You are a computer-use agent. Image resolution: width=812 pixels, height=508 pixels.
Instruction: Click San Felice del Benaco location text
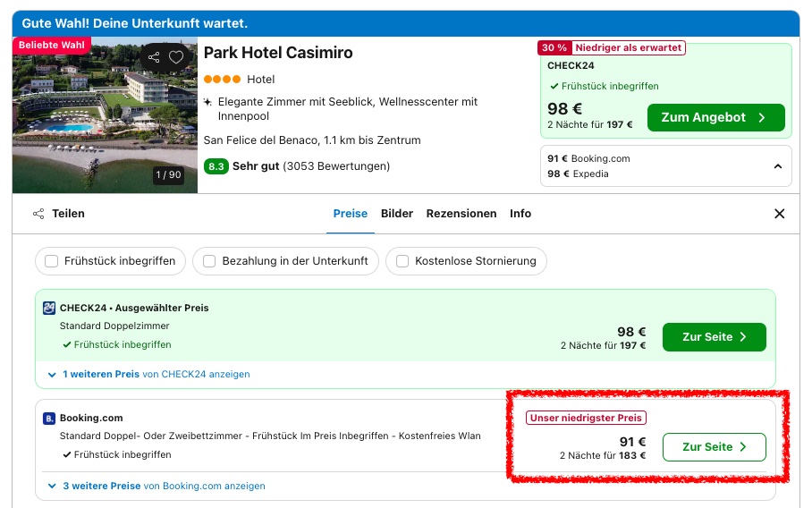coord(312,140)
